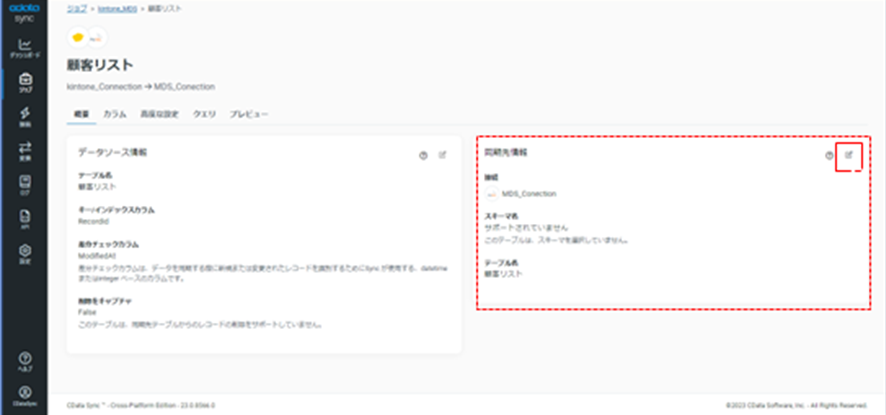886x415 pixels.
Task: Switch to the プレビュー tab
Action: 249,114
